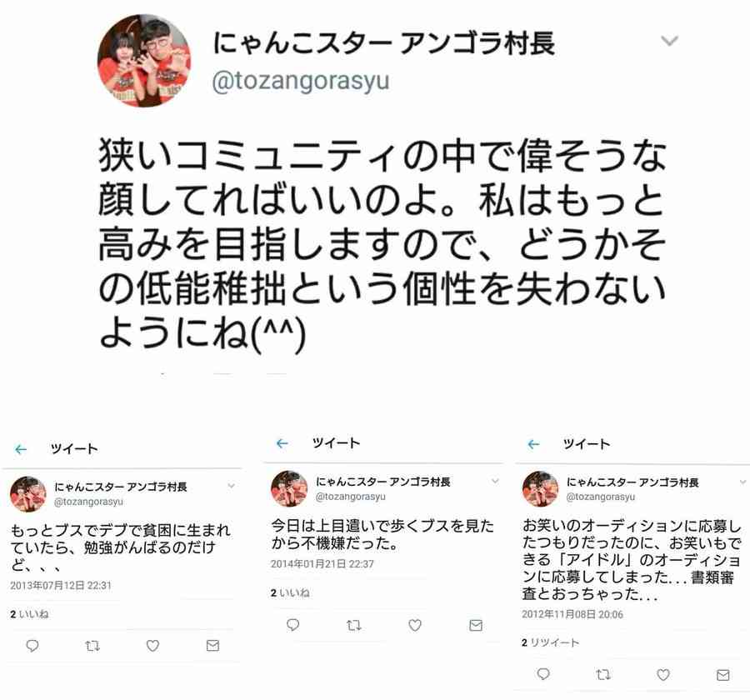Send the 2013年07月12日 tweet by message

pos(212,646)
